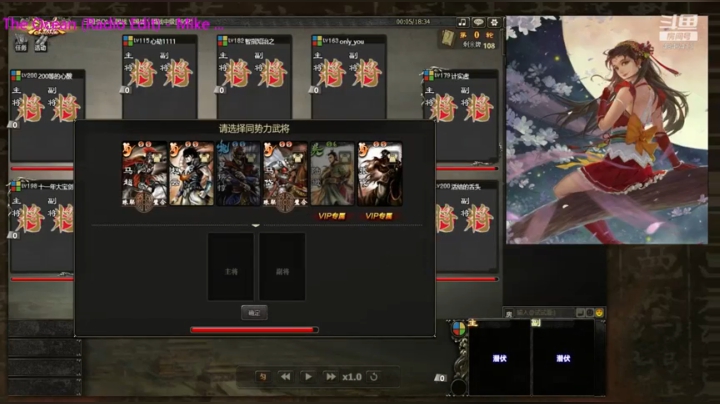Click main 将 card of lv115 player

pyautogui.click(x=142, y=73)
